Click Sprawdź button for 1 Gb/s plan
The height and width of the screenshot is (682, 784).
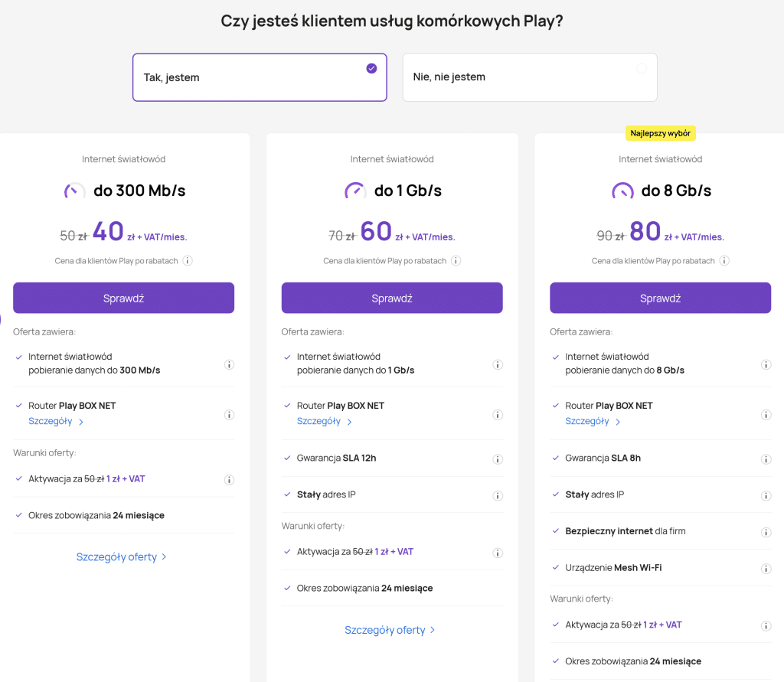pyautogui.click(x=392, y=298)
